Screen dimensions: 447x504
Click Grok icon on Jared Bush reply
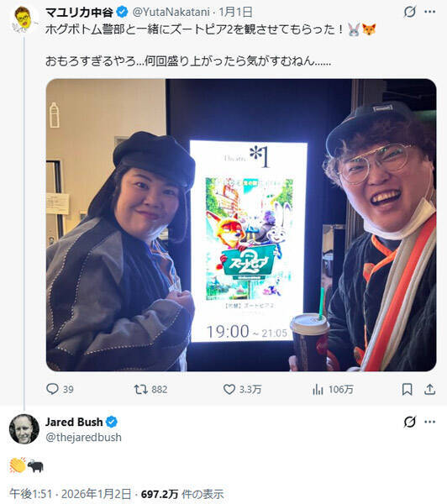tap(410, 422)
